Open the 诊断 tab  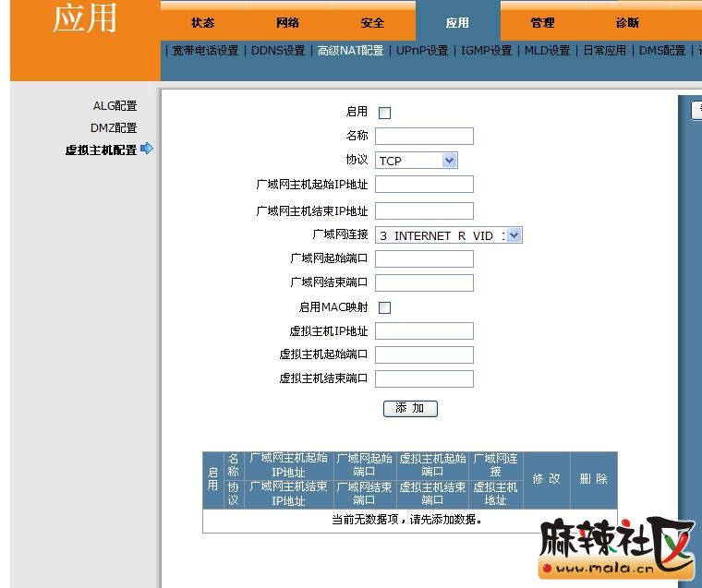(627, 22)
